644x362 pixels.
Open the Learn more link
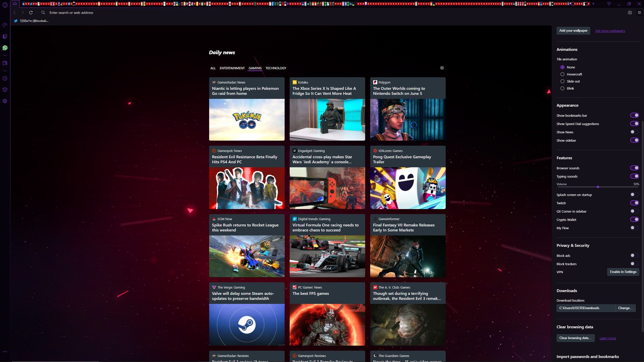click(608, 338)
